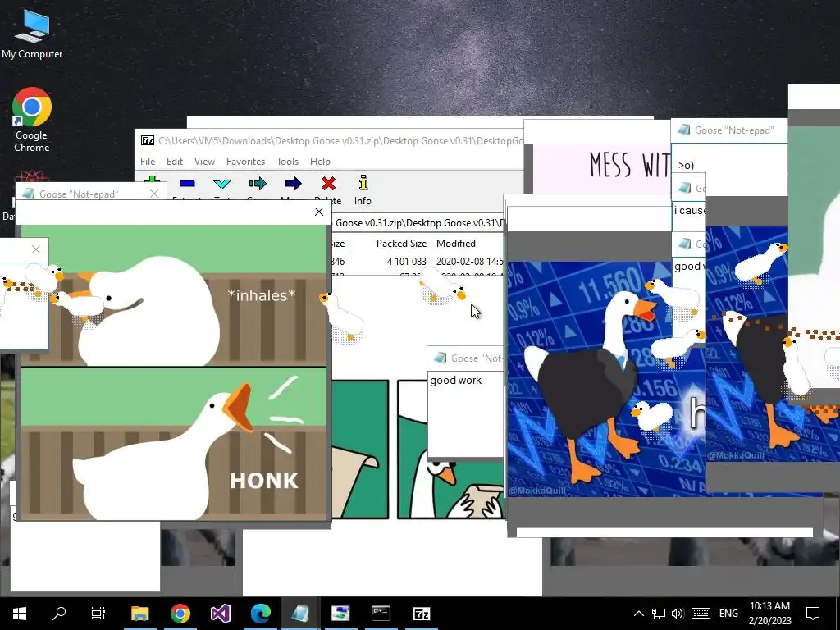Viewport: 840px width, 630px height.
Task: Click the volume speaker tray icon
Action: (x=678, y=614)
